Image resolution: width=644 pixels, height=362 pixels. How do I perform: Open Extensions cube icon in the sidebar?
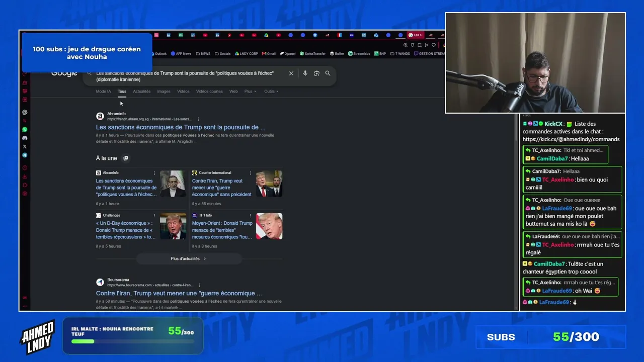click(25, 185)
